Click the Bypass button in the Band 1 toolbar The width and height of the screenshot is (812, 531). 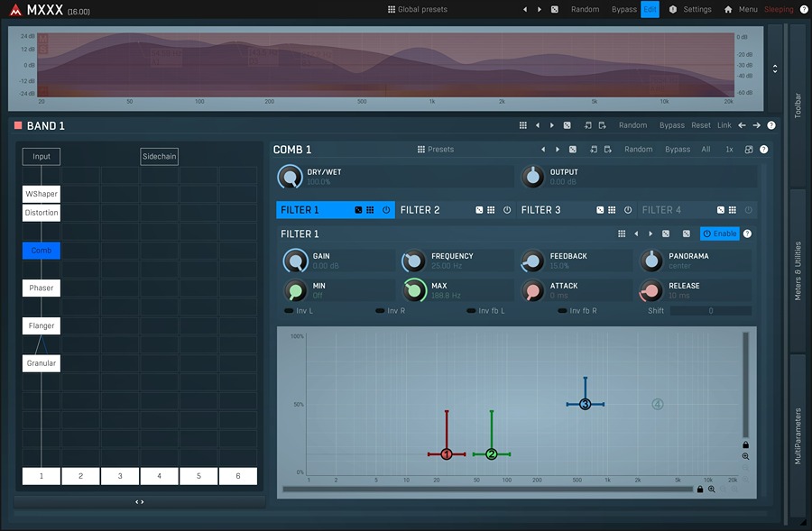click(671, 124)
